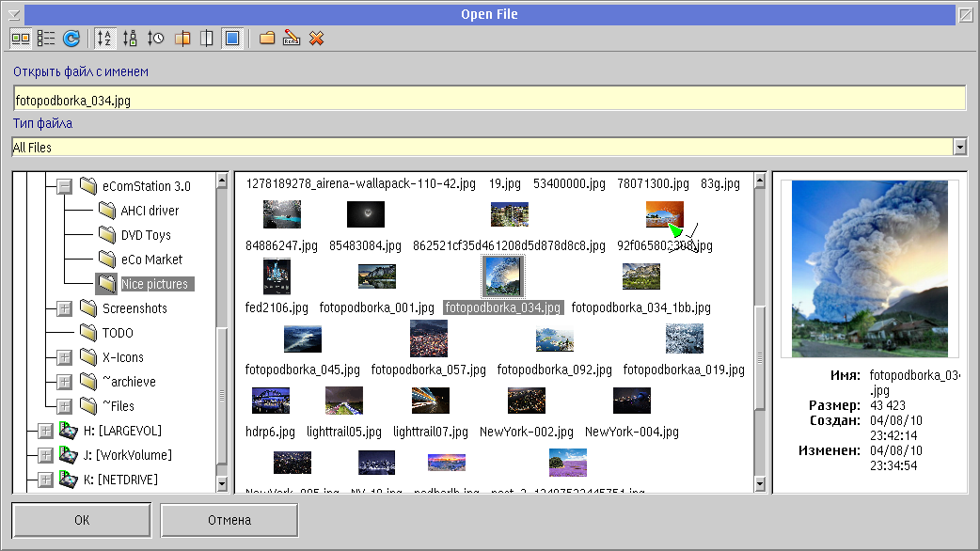Delete selected file with red X
980x551 pixels.
[317, 39]
